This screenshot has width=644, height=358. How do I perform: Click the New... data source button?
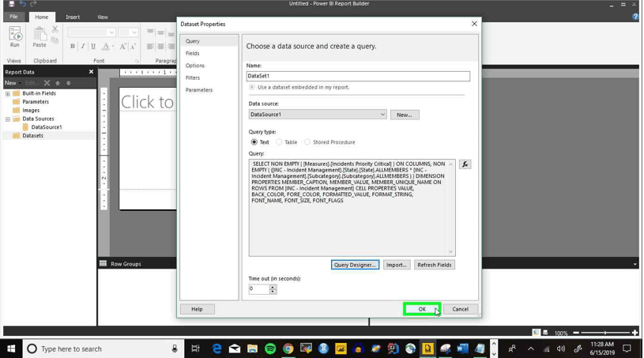405,115
